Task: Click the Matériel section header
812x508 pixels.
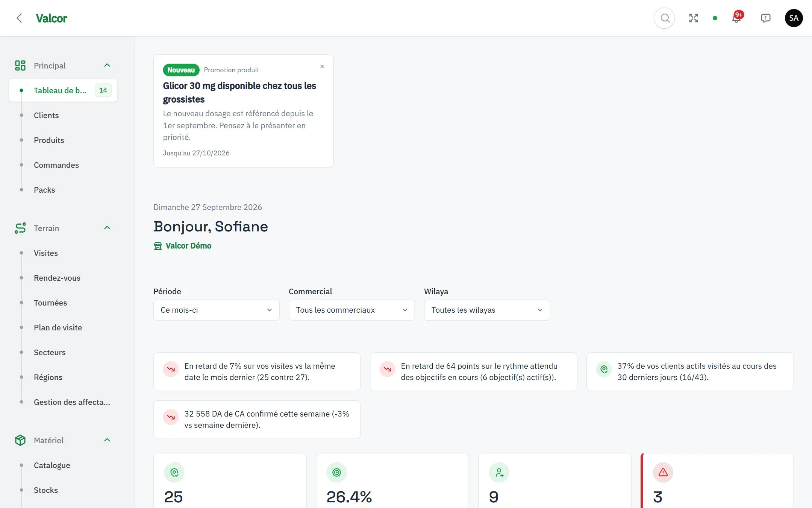Action: 63,440
